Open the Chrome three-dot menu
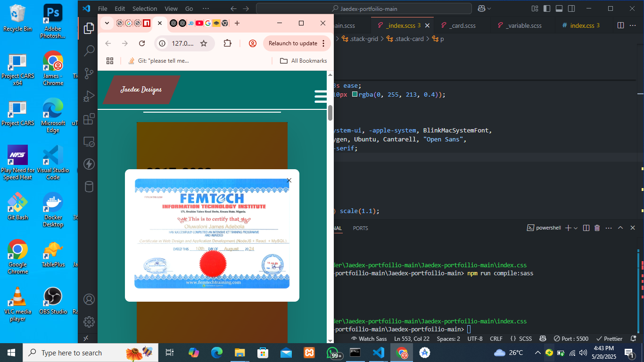Screen dimensions: 644x362 [x=323, y=43]
